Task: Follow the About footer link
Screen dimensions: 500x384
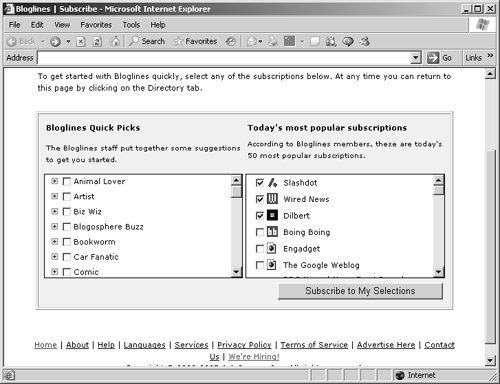Action: (77, 345)
